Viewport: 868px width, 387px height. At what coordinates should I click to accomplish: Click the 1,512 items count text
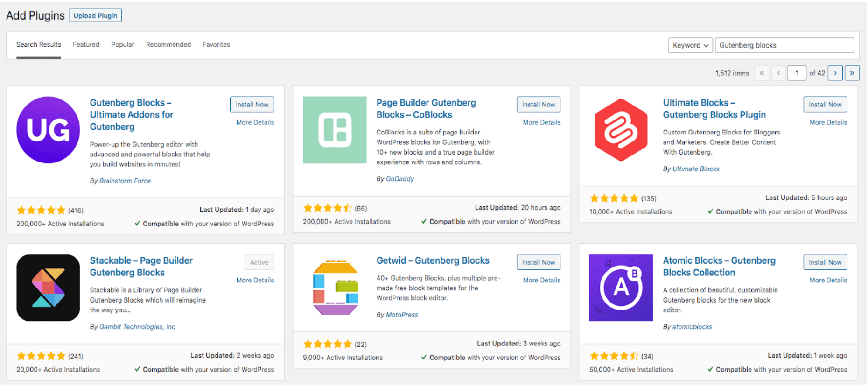732,73
